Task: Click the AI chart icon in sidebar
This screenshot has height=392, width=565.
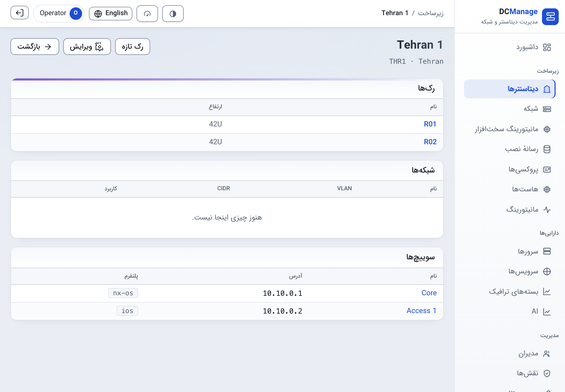Action: coord(547,312)
